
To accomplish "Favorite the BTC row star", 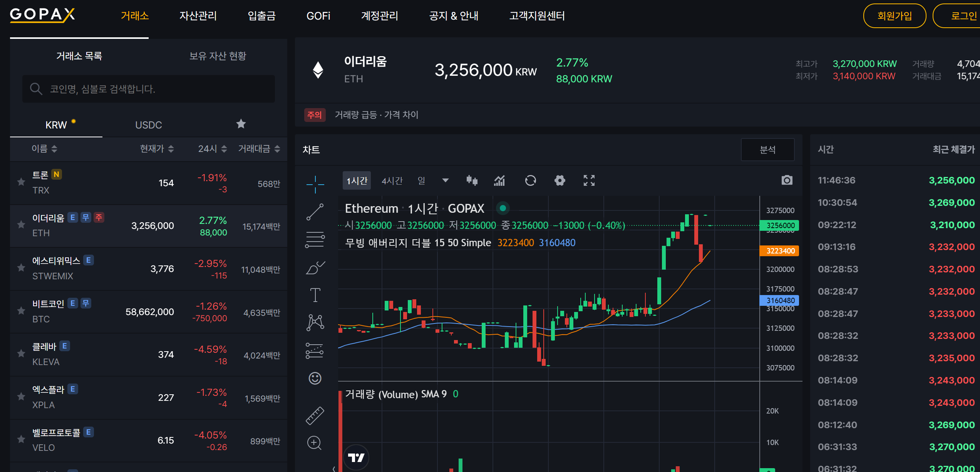I will 21,311.
